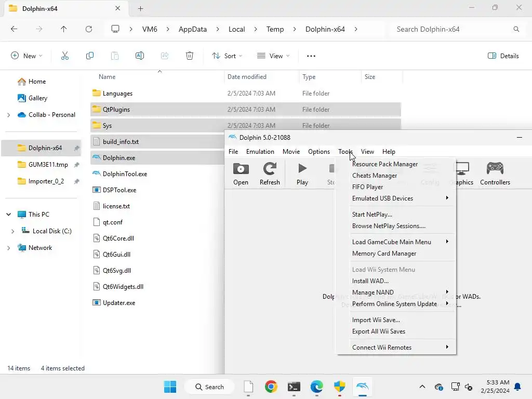Expand Local Disk (C:) node

click(x=13, y=231)
